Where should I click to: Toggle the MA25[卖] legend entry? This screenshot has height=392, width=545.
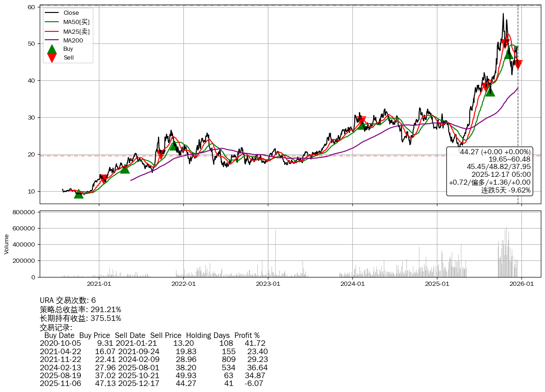click(x=76, y=31)
